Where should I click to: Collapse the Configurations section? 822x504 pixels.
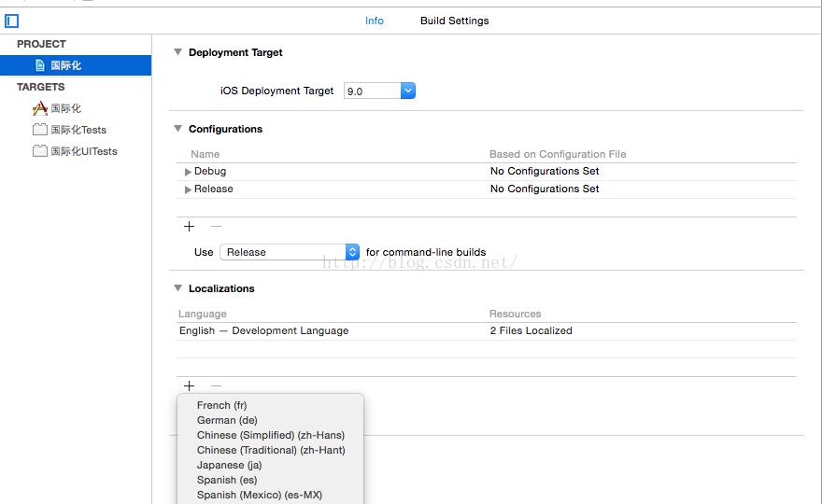coord(178,129)
